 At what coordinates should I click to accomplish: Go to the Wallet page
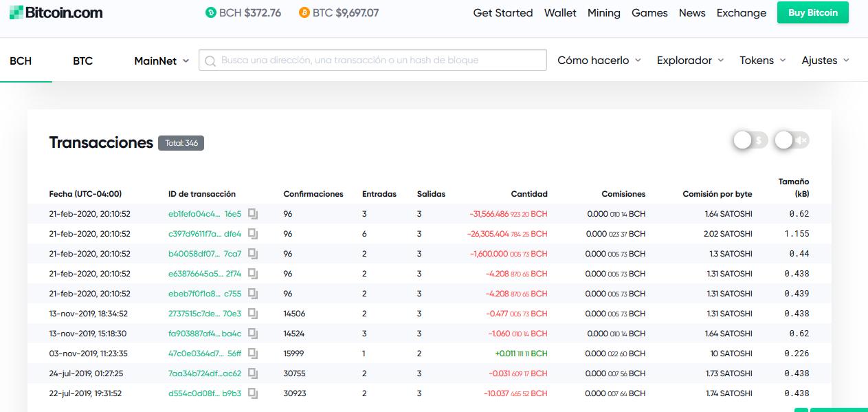click(560, 12)
